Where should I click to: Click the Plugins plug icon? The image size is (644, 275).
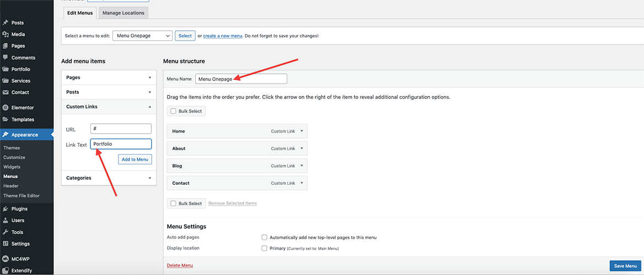[6, 209]
